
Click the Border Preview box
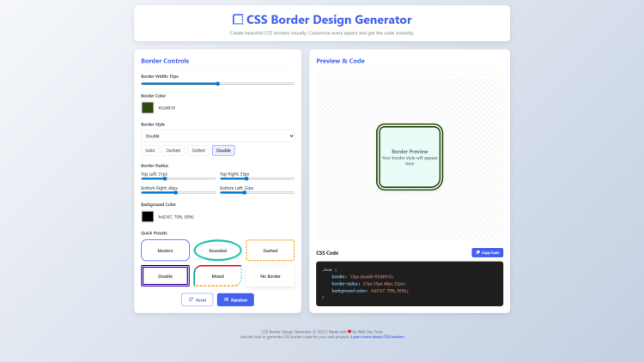click(x=410, y=157)
